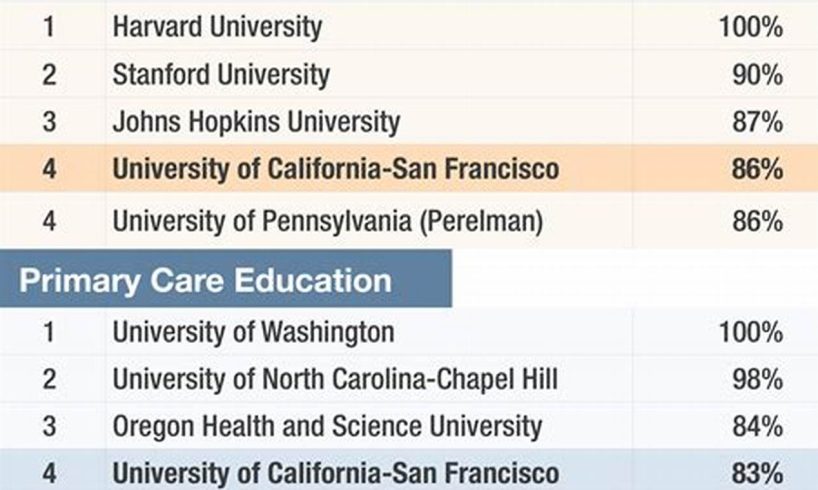Click Stanford's 90% score
The image size is (818, 490).
pyautogui.click(x=757, y=74)
